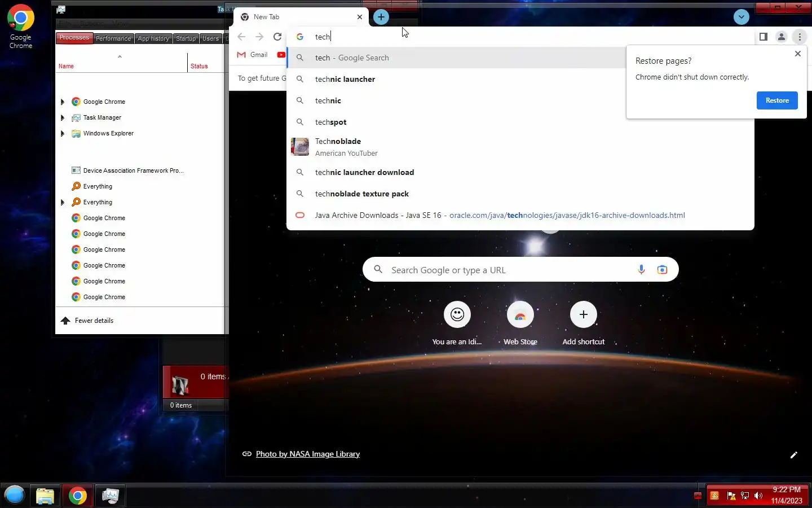This screenshot has width=812, height=508.
Task: Open the tab search dropdown arrow
Action: [741, 17]
